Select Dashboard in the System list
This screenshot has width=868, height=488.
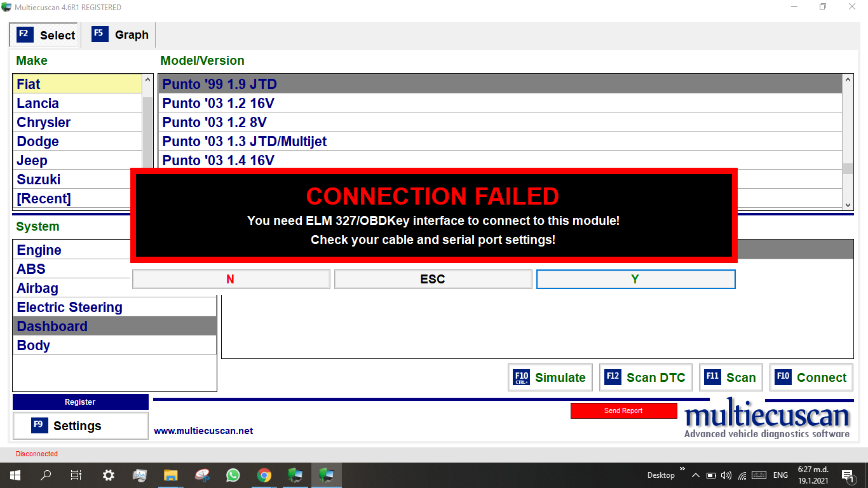114,326
